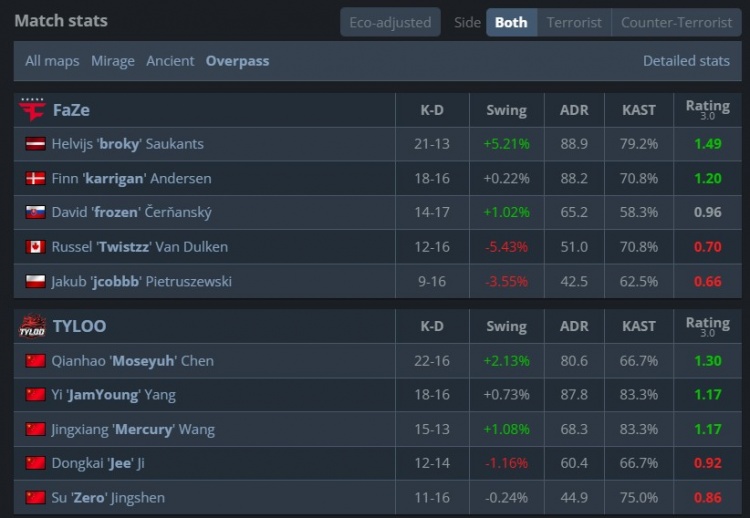Click the Slovak flag beside frozen
The height and width of the screenshot is (518, 750).
tap(35, 213)
